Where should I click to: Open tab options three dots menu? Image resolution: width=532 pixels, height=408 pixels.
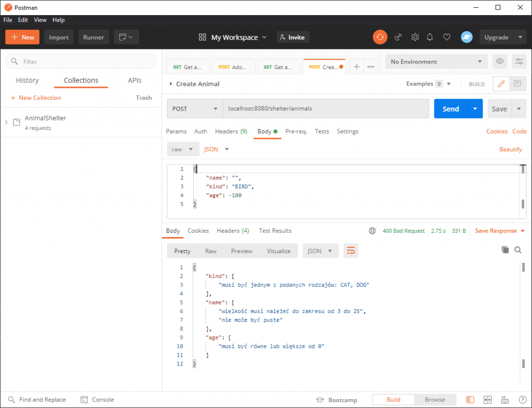[x=371, y=67]
